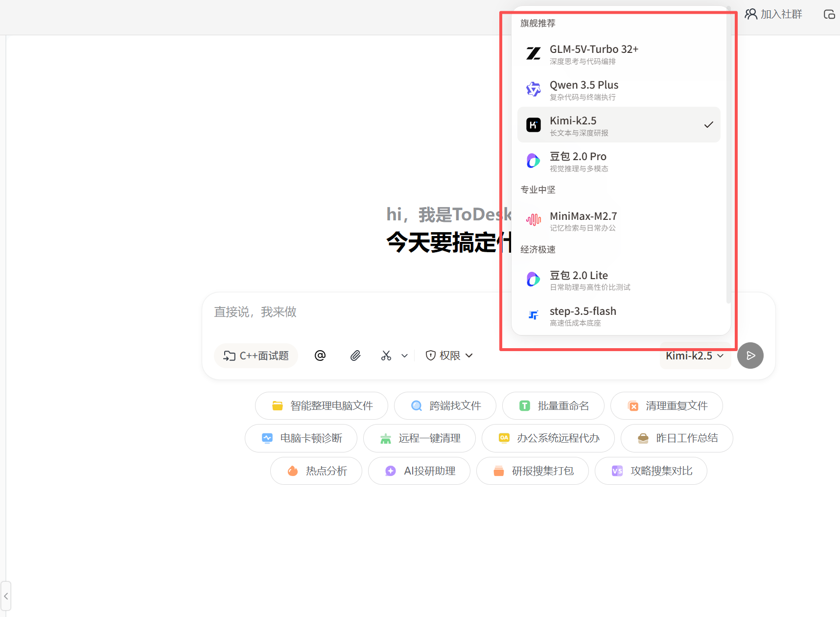The image size is (840, 617).
Task: Click the 长文本与深度研报 description text
Action: coord(579,133)
